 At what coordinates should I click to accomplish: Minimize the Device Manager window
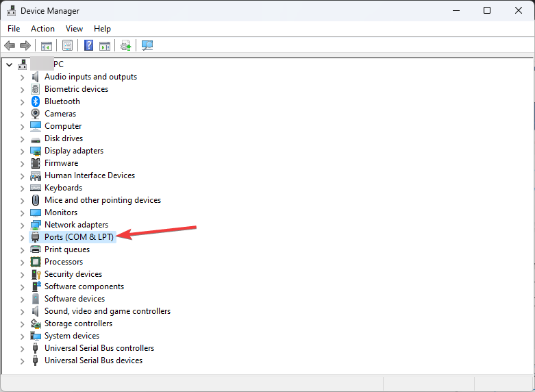[456, 10]
